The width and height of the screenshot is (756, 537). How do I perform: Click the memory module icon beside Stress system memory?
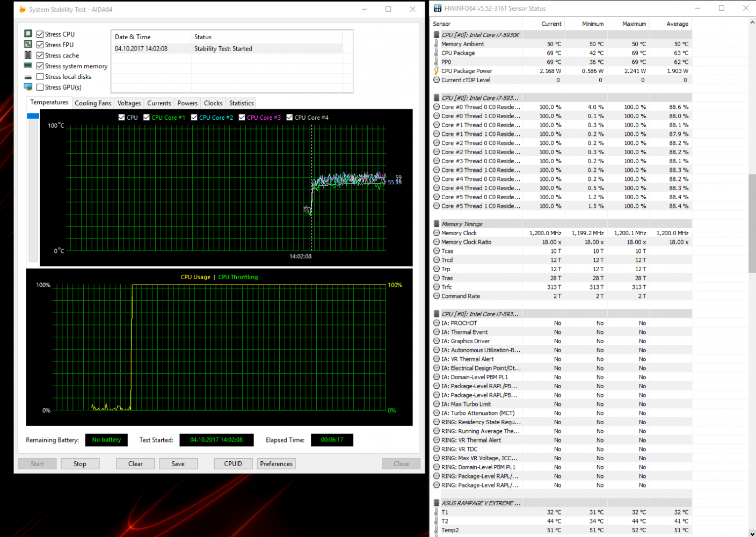[x=28, y=66]
